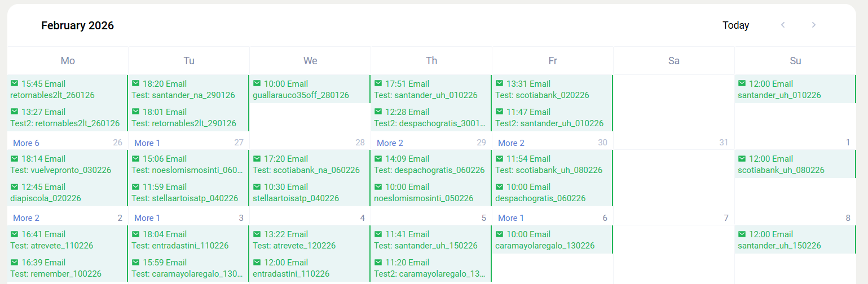This screenshot has width=868, height=284.
Task: Click the previous month chevron arrow
Action: coord(783,25)
